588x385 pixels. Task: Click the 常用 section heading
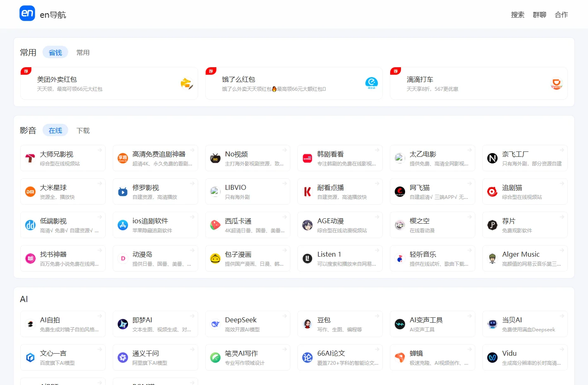click(28, 52)
